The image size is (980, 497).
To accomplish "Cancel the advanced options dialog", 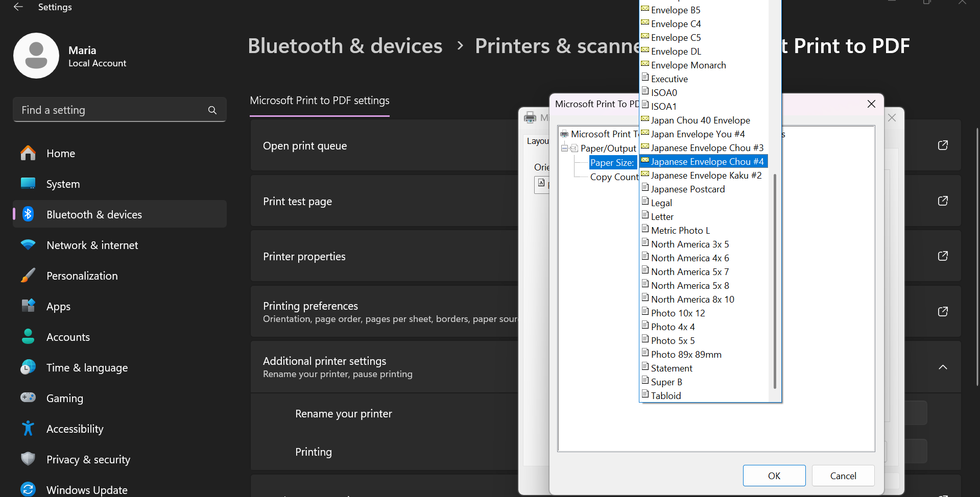I will click(x=843, y=476).
